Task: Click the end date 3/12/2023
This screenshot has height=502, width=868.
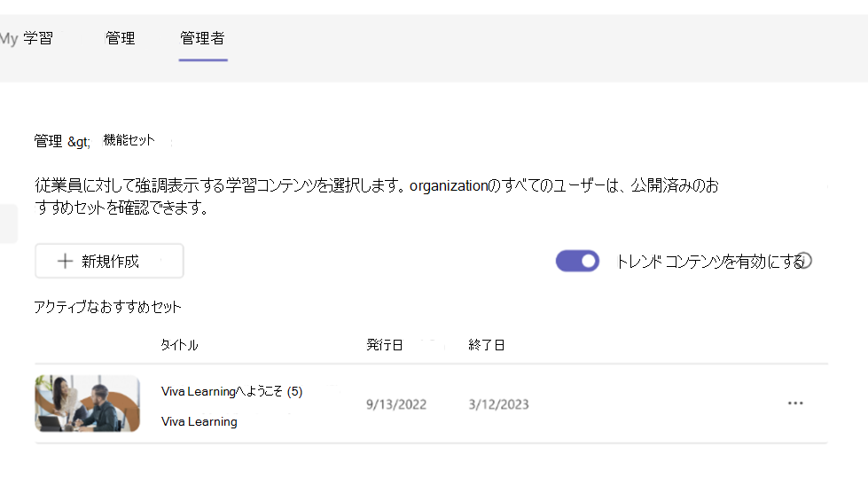Action: (x=499, y=404)
